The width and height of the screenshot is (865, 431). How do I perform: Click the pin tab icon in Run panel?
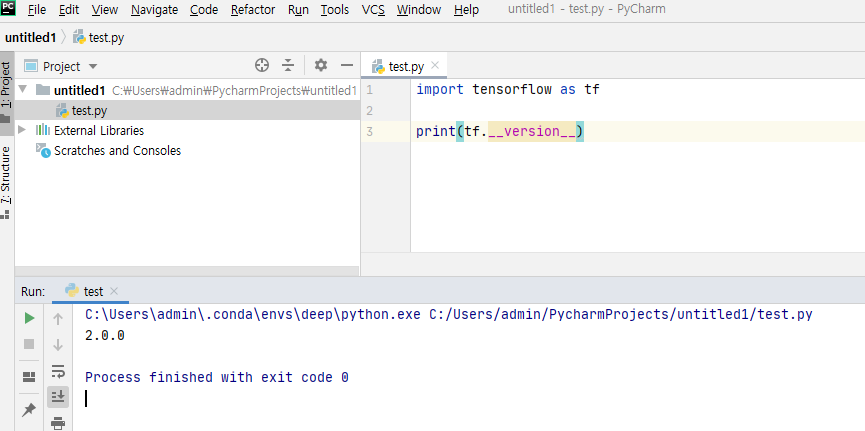pos(29,409)
